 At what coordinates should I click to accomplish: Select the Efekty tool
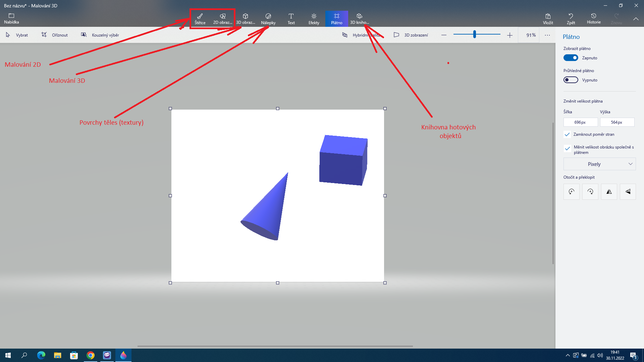pos(314,19)
